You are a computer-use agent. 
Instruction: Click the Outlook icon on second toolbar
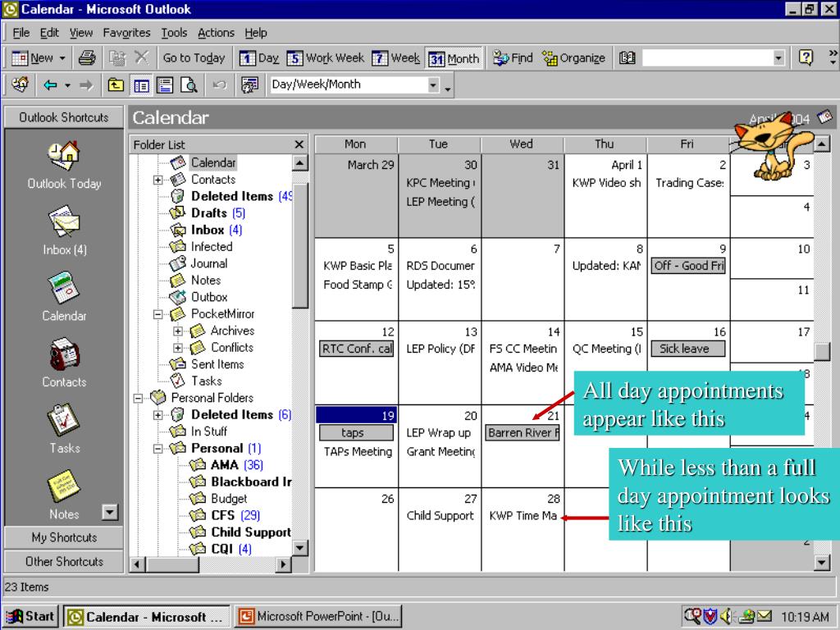pyautogui.click(x=21, y=84)
